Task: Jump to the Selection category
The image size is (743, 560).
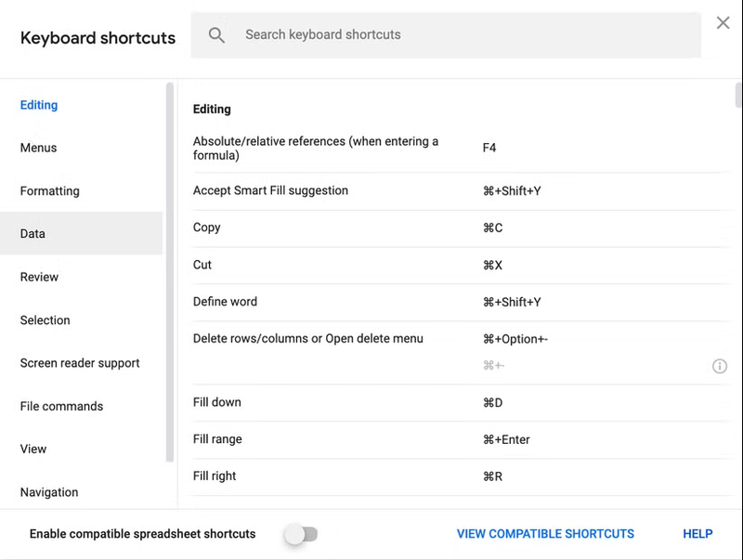Action: coord(45,320)
